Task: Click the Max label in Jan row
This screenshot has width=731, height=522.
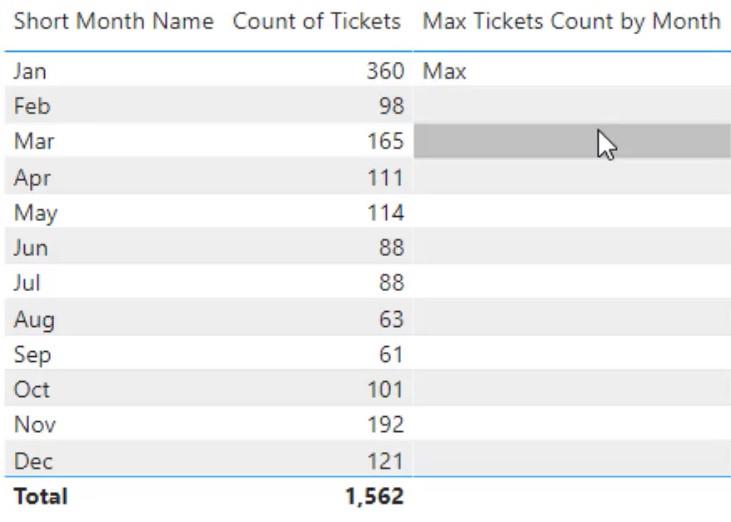Action: [444, 71]
